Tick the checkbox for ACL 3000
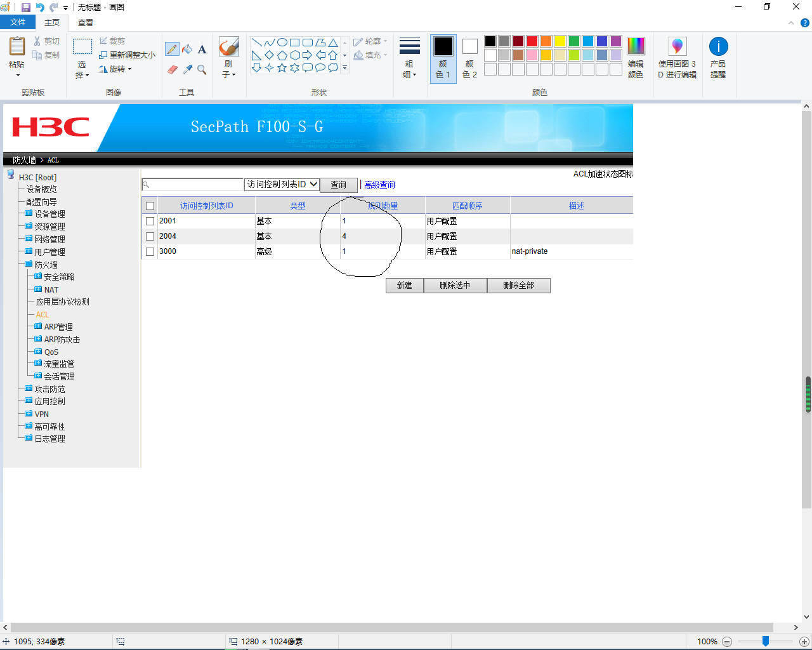 (x=150, y=251)
